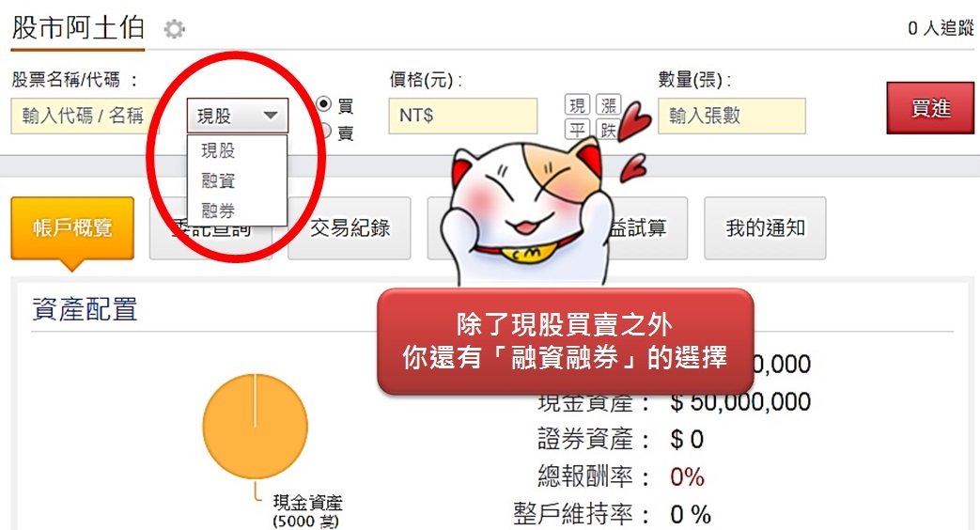This screenshot has height=530, width=980.
Task: Focus the NT$ price input field
Action: click(463, 116)
